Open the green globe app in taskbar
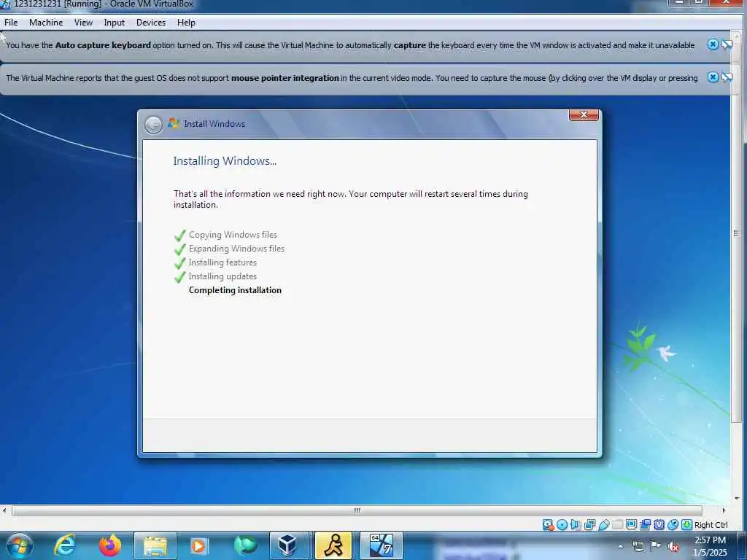 tap(245, 545)
